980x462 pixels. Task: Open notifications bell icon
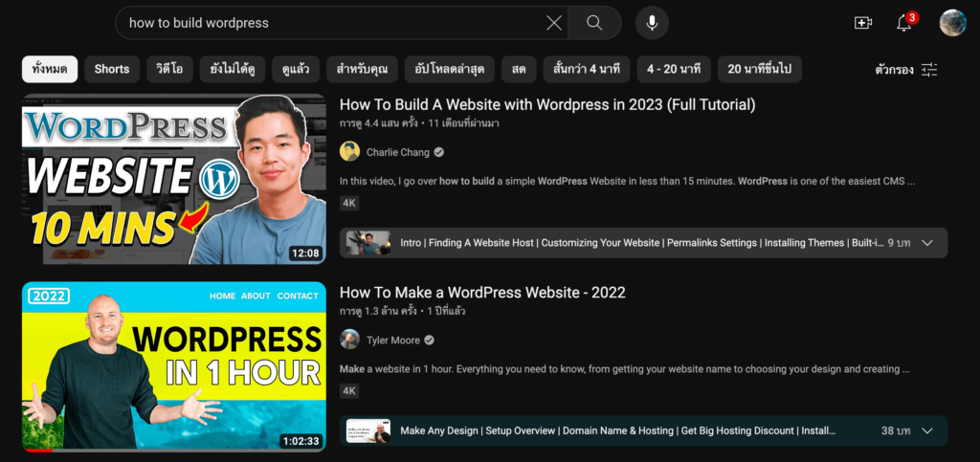pos(904,23)
